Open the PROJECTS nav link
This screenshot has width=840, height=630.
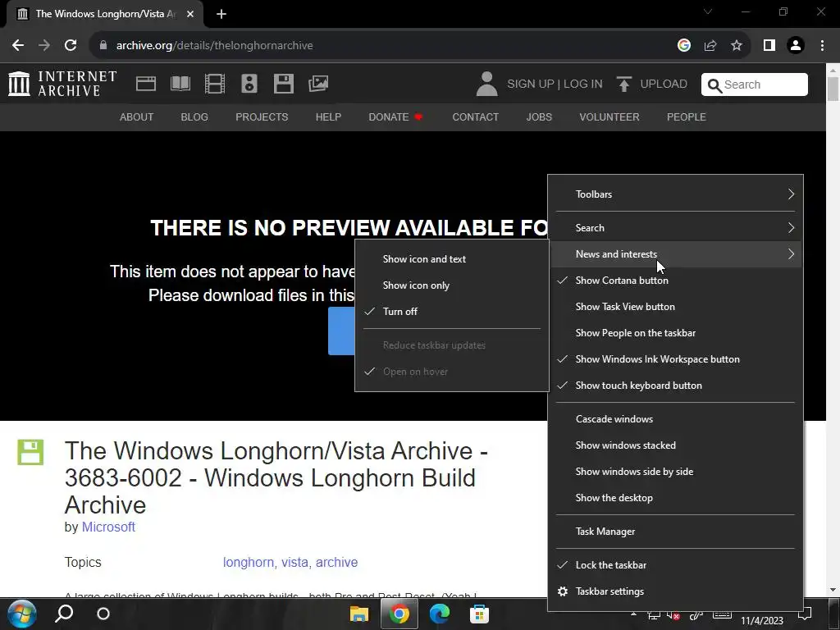(x=262, y=116)
